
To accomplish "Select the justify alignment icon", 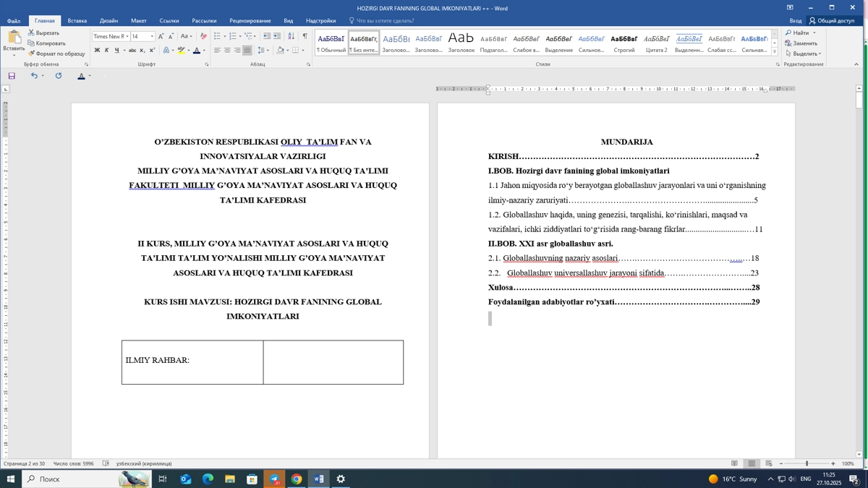I will coord(247,51).
